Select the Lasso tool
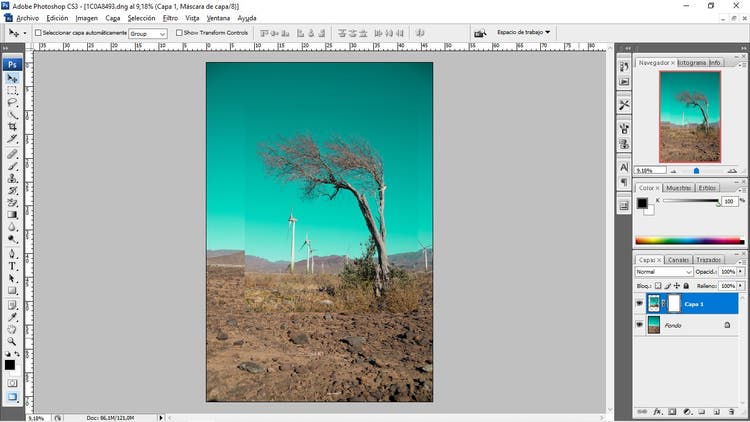750x422 pixels. tap(12, 102)
